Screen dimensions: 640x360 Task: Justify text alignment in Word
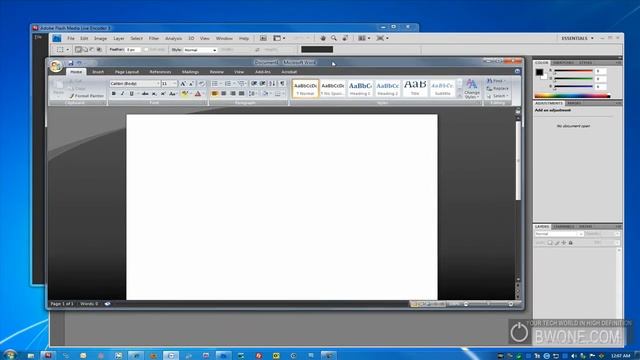pyautogui.click(x=242, y=94)
